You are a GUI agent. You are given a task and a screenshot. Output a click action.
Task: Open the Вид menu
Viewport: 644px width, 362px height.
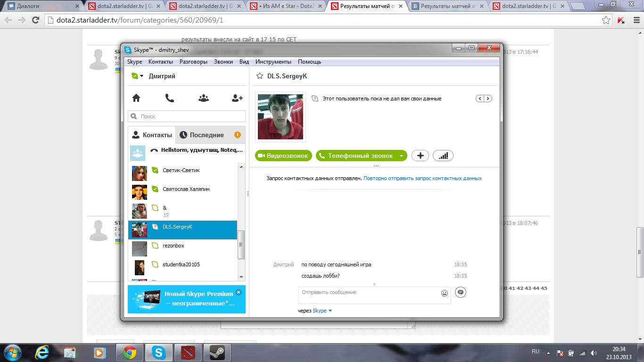coord(244,62)
